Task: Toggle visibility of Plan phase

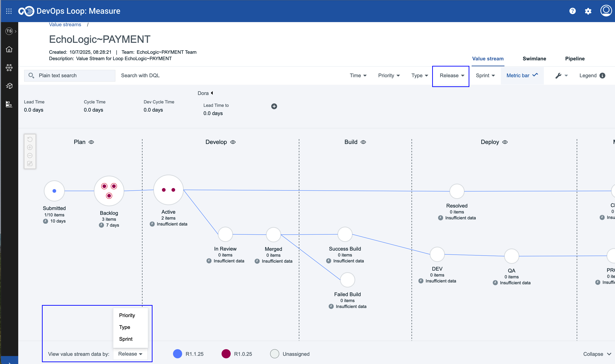Action: click(x=91, y=142)
